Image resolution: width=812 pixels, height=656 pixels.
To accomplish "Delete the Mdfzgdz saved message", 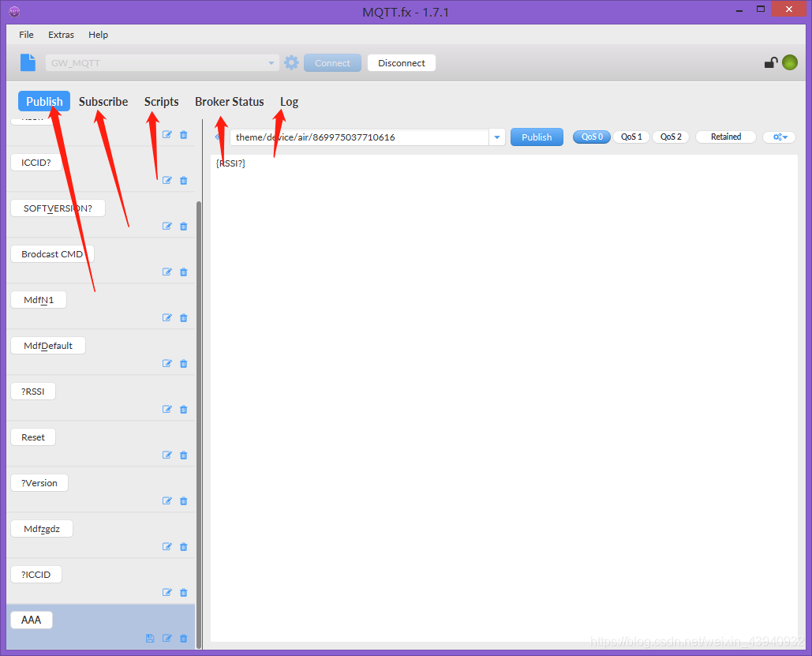I will click(183, 546).
